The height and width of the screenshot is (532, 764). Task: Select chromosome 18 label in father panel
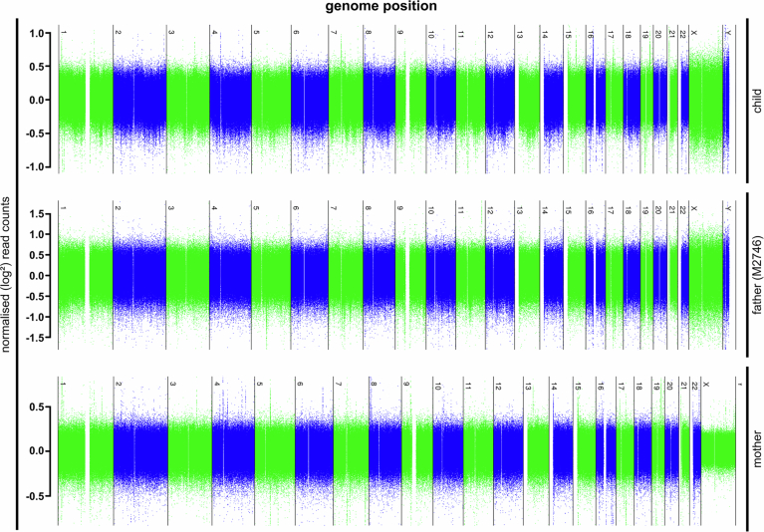click(628, 210)
